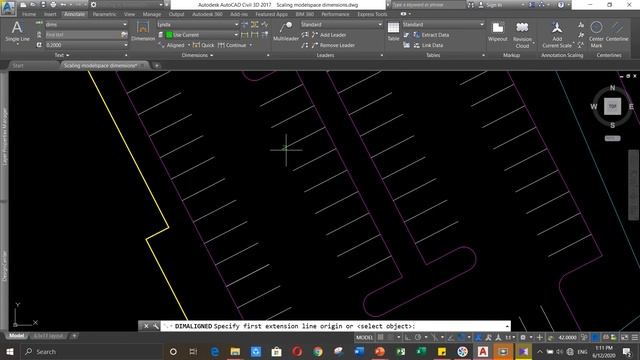Screen dimensions: 640x360
Task: Switch to the Output ribbon tab
Action: pos(176,14)
